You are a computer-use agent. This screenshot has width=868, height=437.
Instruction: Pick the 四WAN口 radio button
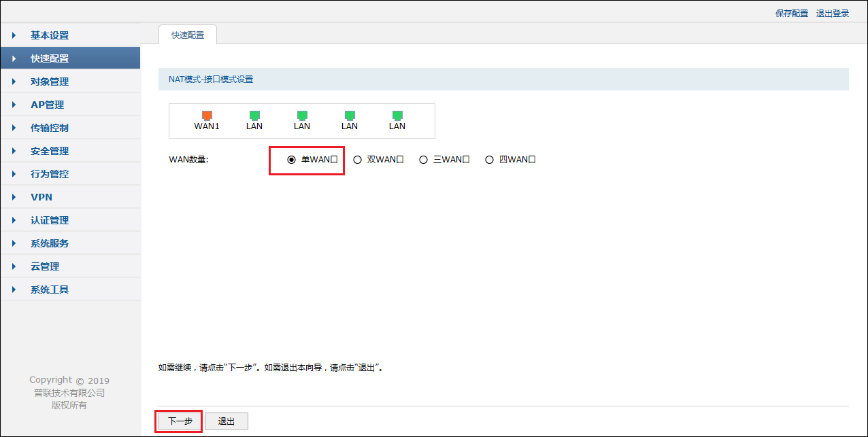tap(489, 160)
